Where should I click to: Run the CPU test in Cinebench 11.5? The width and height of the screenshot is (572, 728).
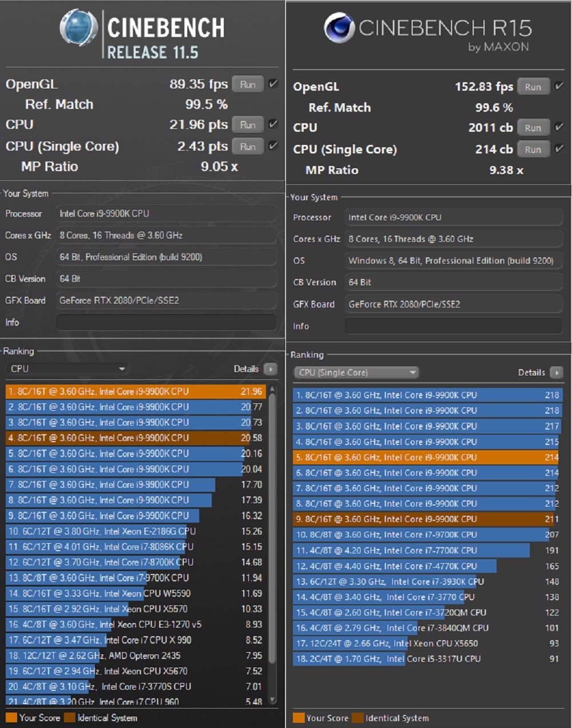point(248,125)
